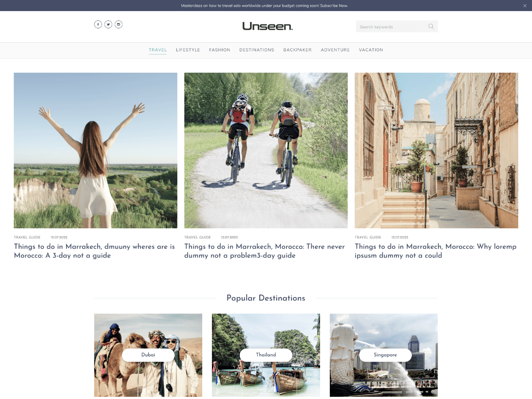This screenshot has width=532, height=399.
Task: Select the Thailand destination button
Action: [x=266, y=355]
